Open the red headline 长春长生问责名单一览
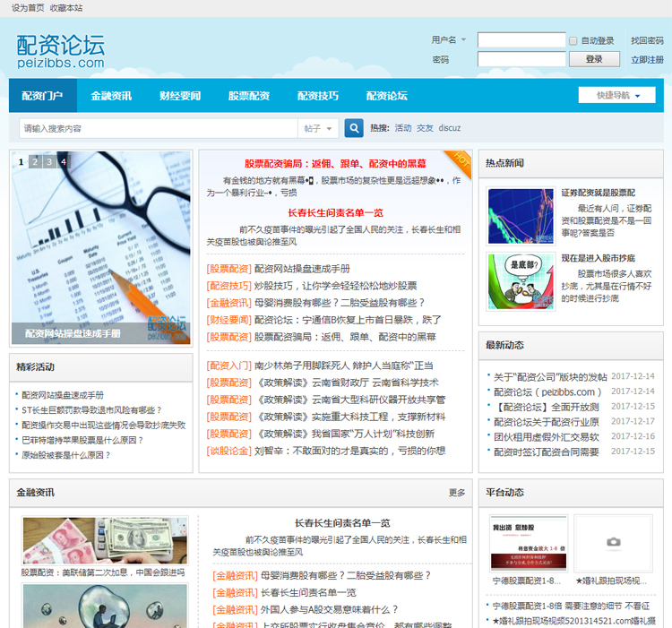Viewport: 672px width, 628px height. (335, 213)
